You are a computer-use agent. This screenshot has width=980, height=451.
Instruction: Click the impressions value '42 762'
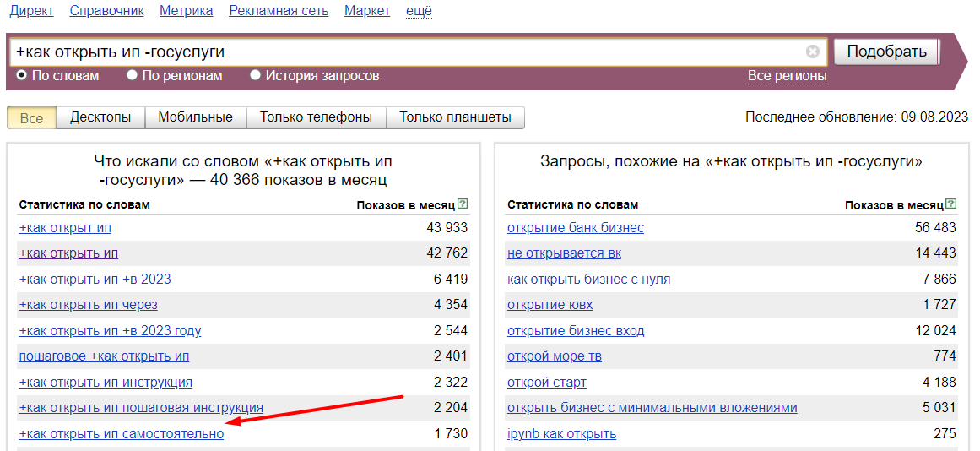tap(447, 253)
